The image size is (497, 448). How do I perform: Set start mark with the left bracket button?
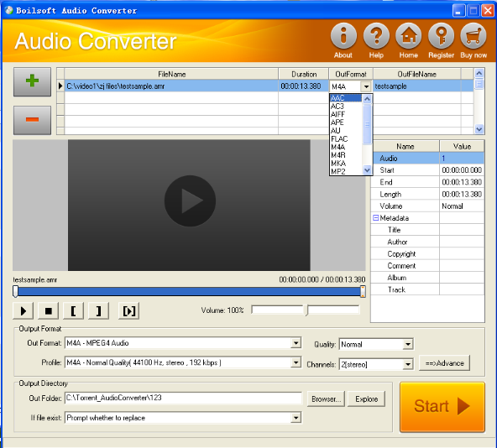(x=73, y=310)
